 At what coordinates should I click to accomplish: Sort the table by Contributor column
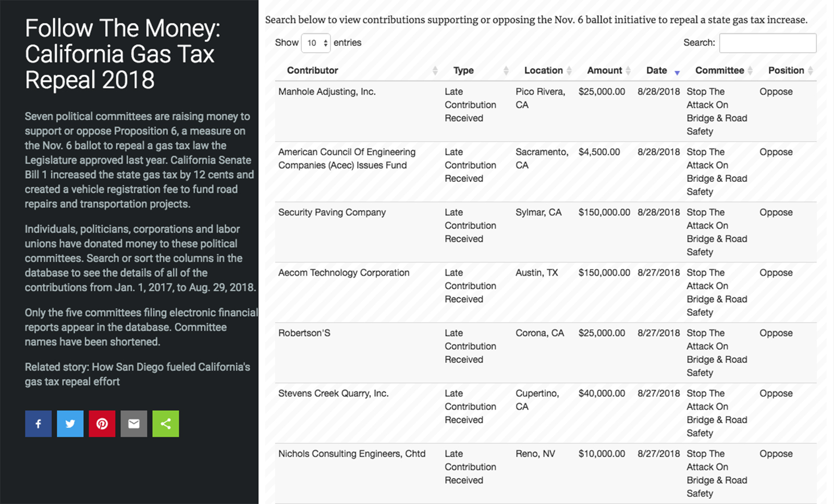[312, 70]
